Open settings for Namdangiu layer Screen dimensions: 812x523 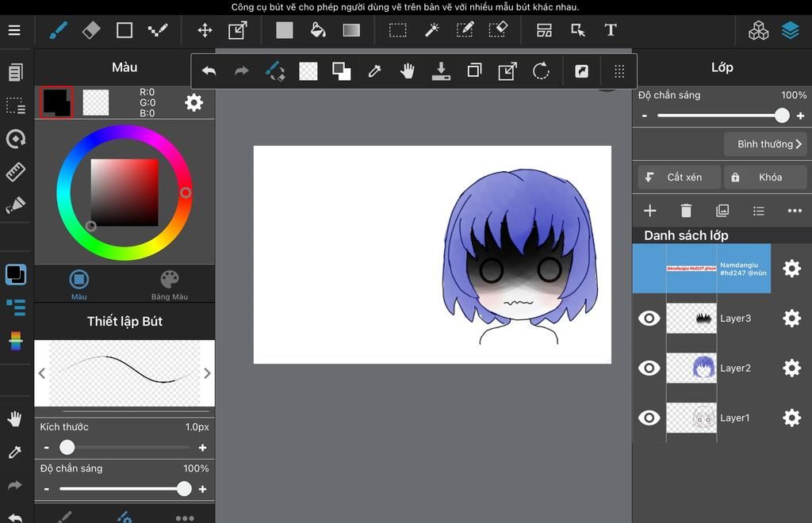tap(792, 269)
